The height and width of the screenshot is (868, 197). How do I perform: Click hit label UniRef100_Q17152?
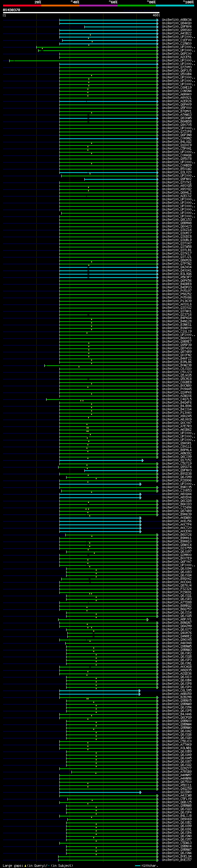pos(177,460)
